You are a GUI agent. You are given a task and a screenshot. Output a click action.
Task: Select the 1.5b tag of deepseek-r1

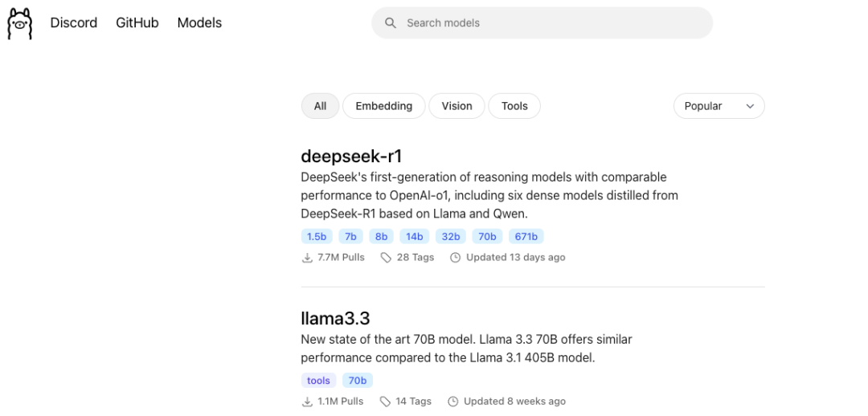point(317,237)
